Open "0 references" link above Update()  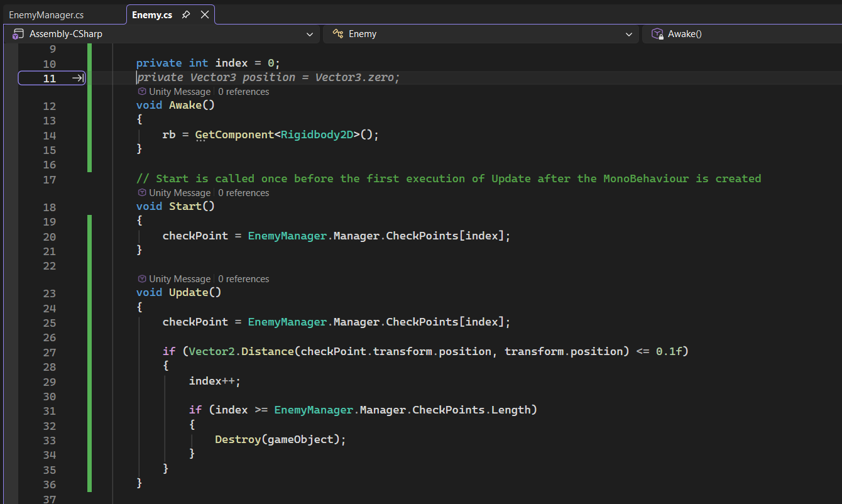244,279
